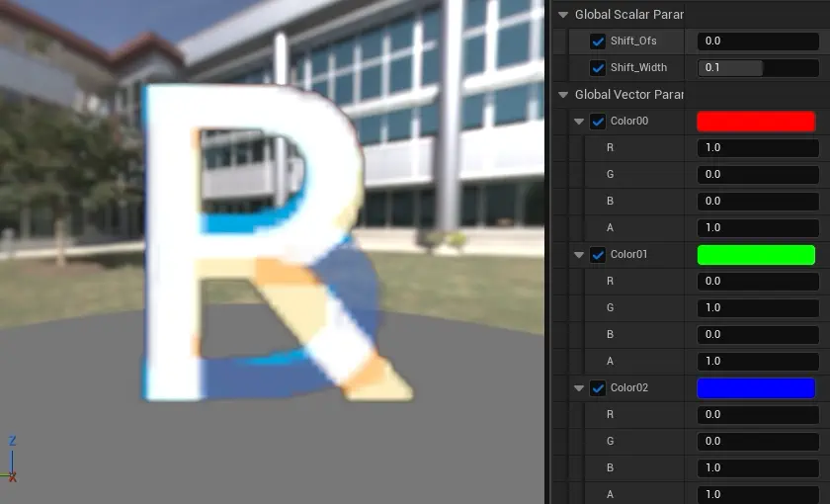Click the Shift_Ofs value field
This screenshot has width=830, height=504.
pyautogui.click(x=758, y=42)
